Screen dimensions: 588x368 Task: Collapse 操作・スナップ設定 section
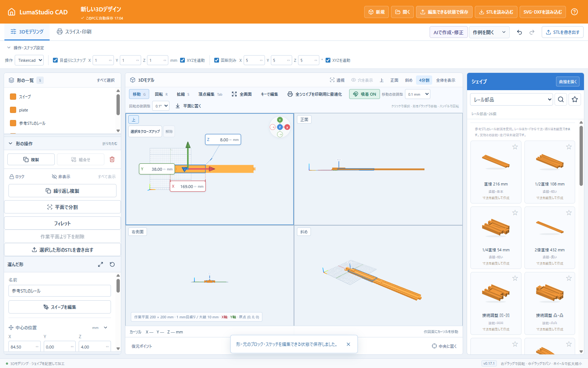click(x=25, y=48)
